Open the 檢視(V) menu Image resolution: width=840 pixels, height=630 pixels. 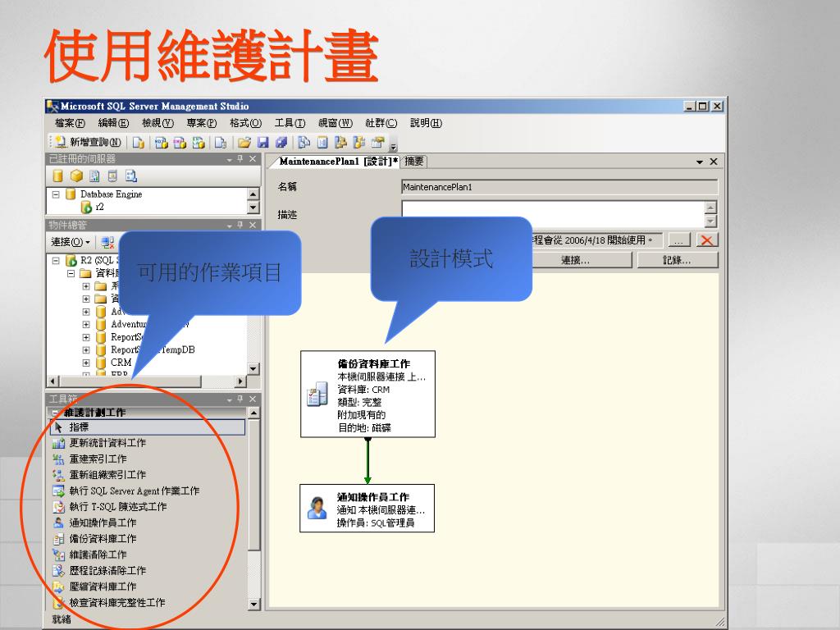pyautogui.click(x=157, y=123)
